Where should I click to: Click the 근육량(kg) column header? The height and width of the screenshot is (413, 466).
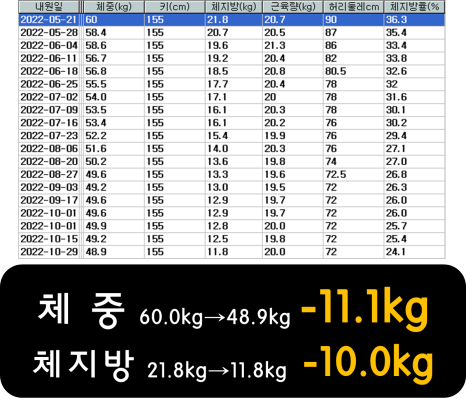pyautogui.click(x=293, y=7)
